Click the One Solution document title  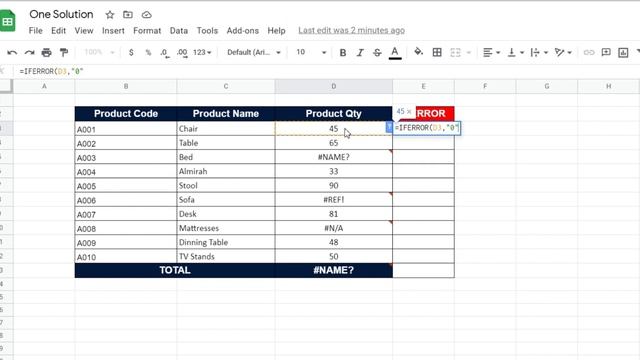point(61,14)
